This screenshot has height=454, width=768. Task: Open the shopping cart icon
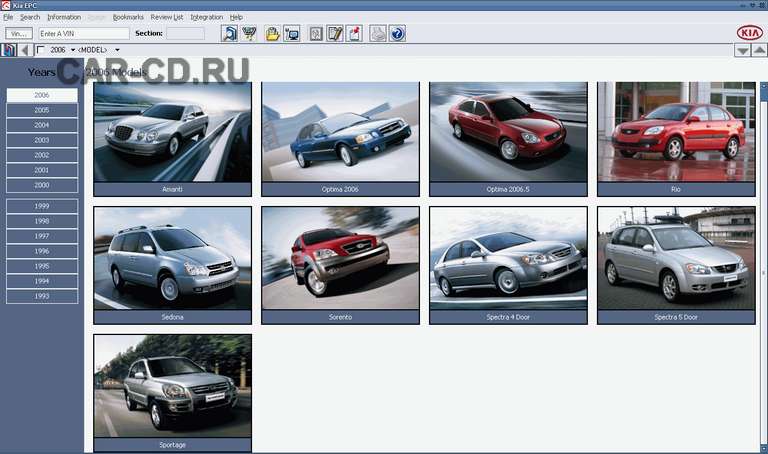249,33
